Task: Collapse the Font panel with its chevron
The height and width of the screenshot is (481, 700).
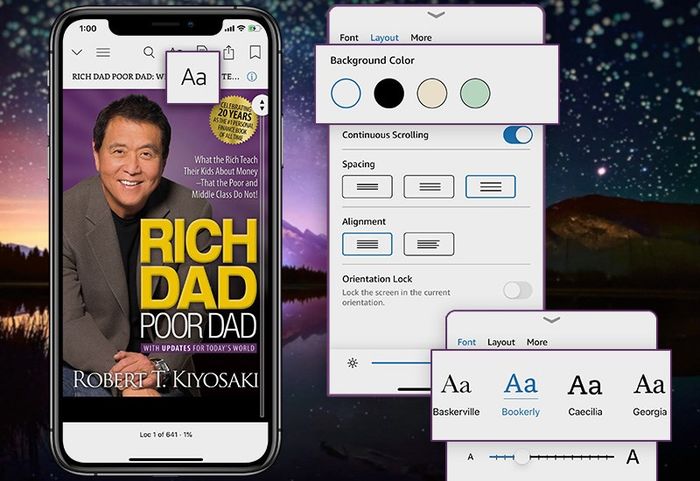Action: pos(551,320)
